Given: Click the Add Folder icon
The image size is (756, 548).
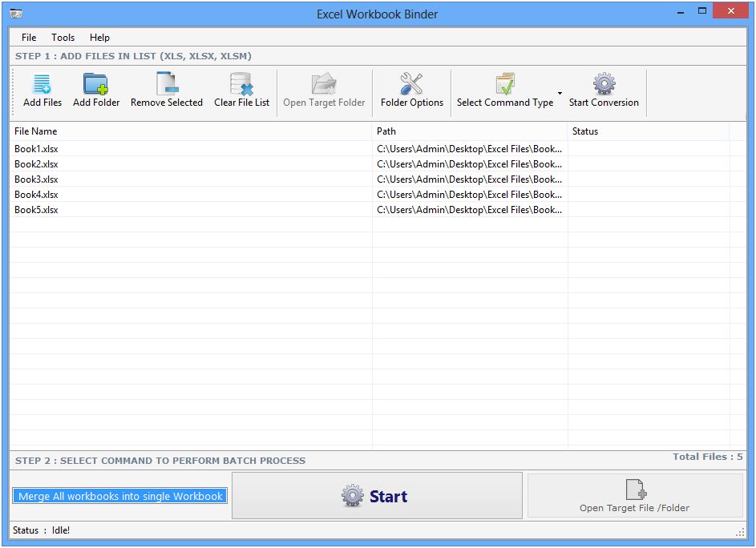Looking at the screenshot, I should coord(95,84).
